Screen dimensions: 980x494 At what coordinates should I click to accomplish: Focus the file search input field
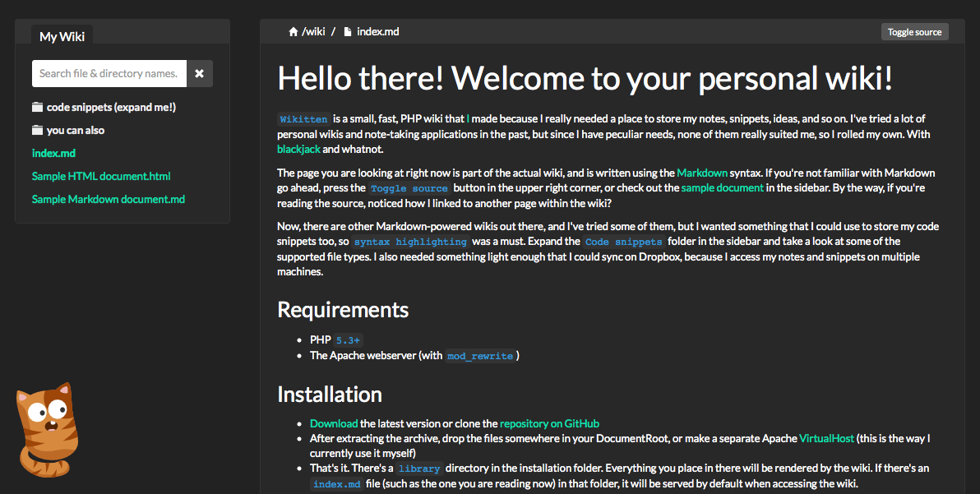click(x=109, y=73)
